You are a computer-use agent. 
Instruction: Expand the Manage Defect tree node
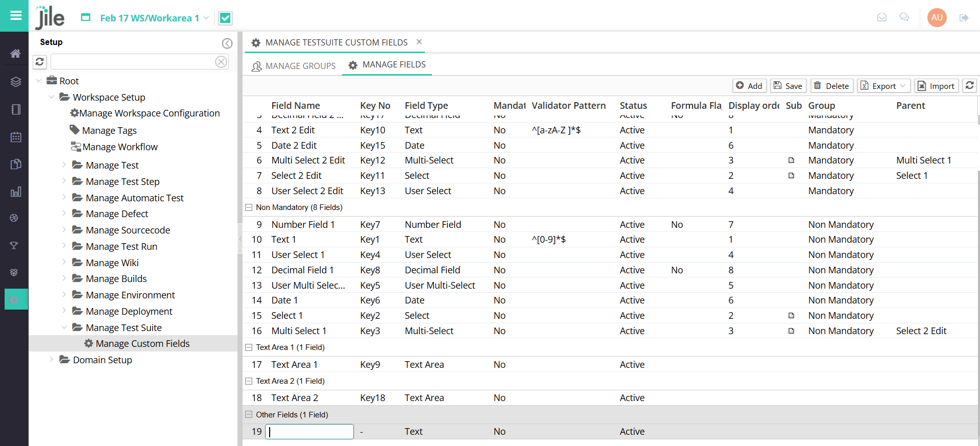64,214
